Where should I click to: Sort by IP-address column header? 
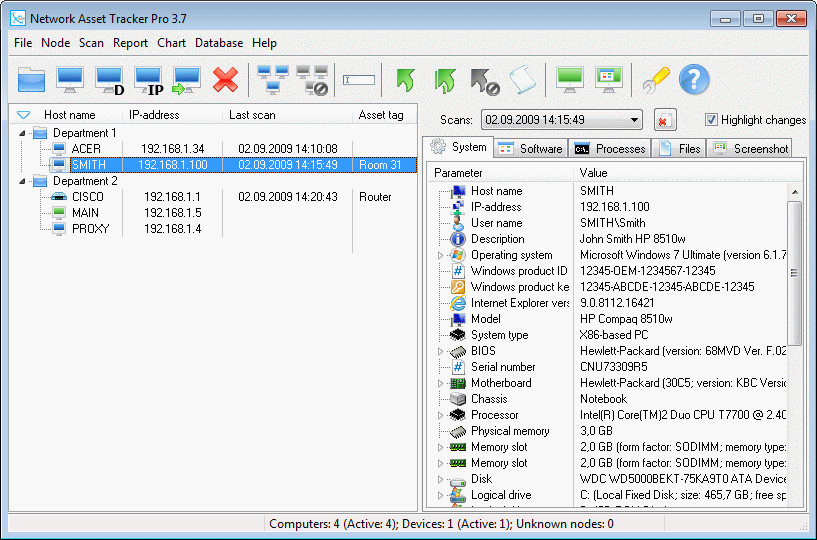154,115
